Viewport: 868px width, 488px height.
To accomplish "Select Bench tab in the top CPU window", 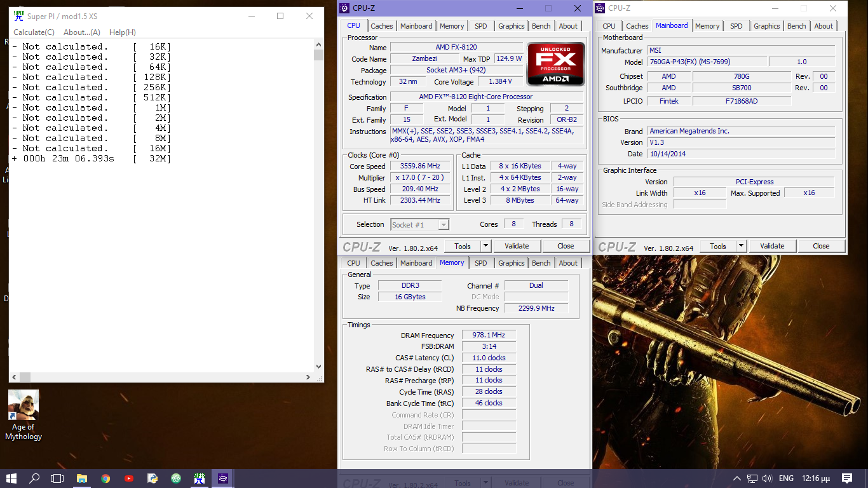I will 541,26.
